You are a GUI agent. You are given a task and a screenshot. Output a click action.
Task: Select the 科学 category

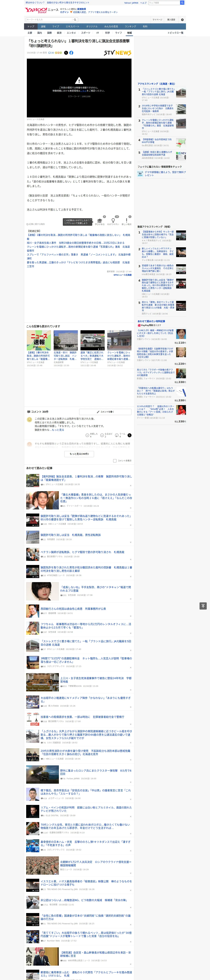point(107,33)
